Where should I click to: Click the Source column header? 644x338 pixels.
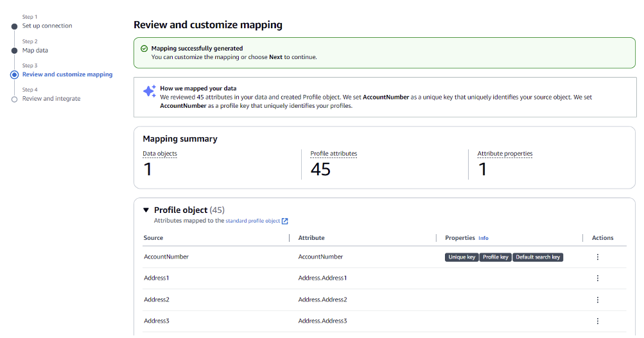click(x=153, y=238)
